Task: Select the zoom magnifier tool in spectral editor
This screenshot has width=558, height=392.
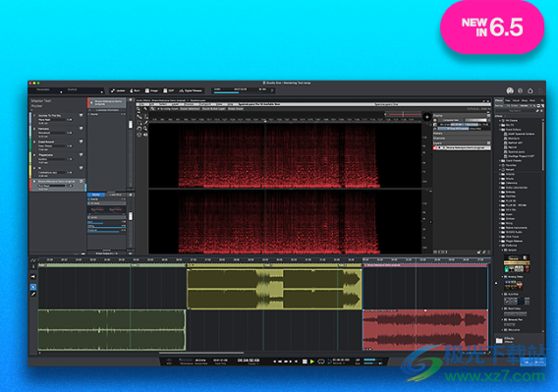Action: (145, 129)
